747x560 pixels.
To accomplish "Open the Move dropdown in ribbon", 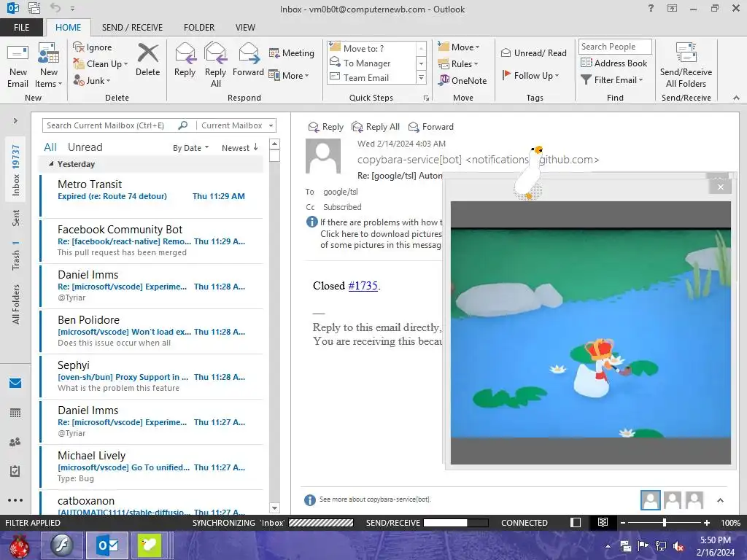I will point(459,47).
